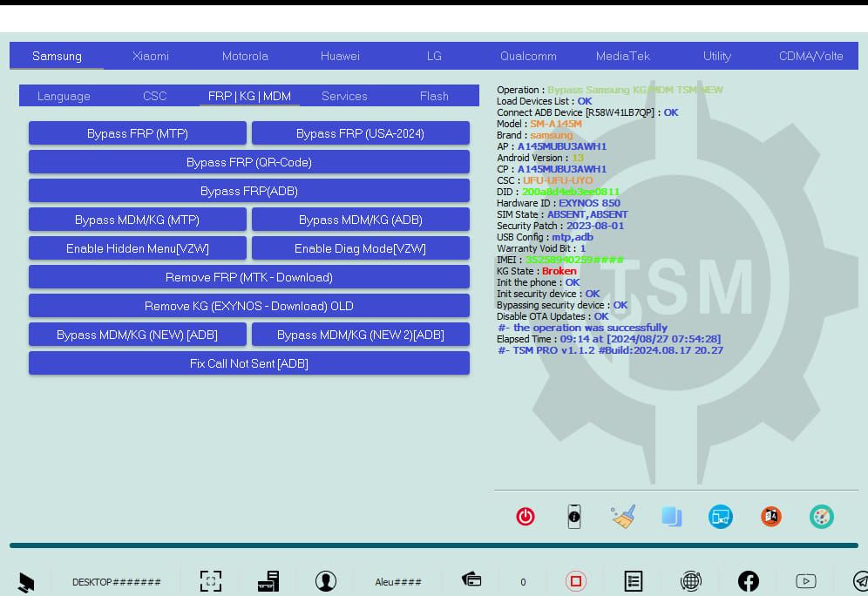The width and height of the screenshot is (868, 596).
Task: Select the CDMA/Volte tab
Action: click(811, 56)
